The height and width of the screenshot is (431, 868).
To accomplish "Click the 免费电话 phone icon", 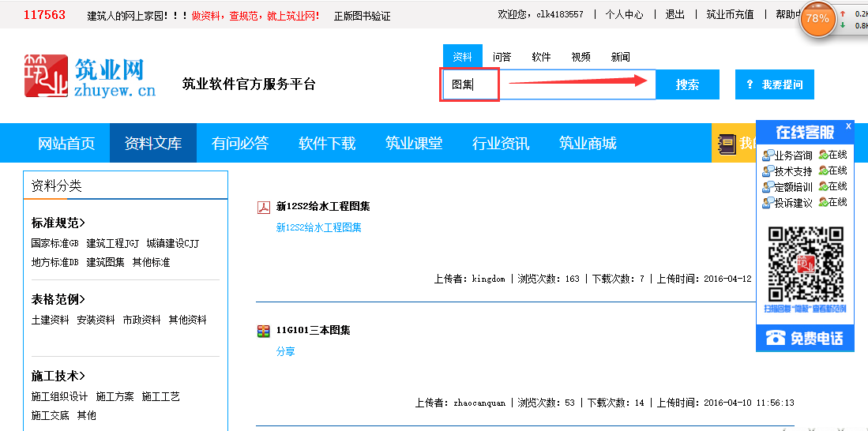I will tap(776, 338).
